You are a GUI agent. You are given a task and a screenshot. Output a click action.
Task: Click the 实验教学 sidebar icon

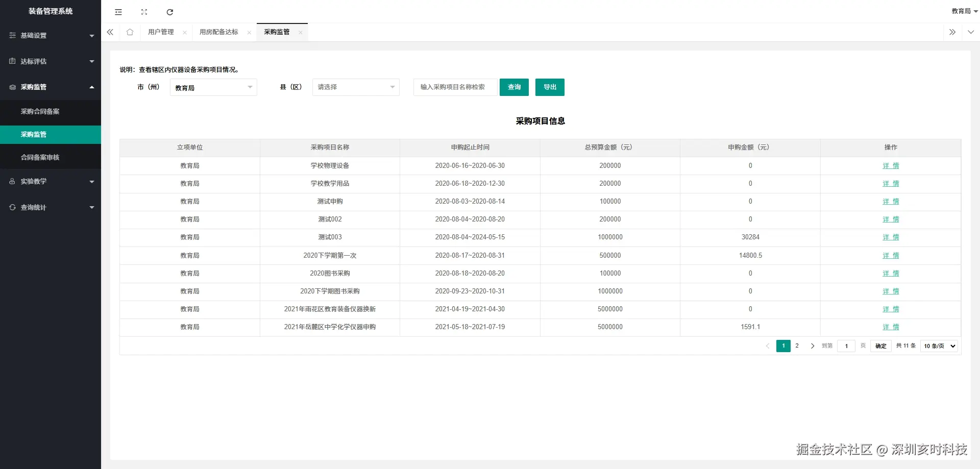[x=12, y=181]
